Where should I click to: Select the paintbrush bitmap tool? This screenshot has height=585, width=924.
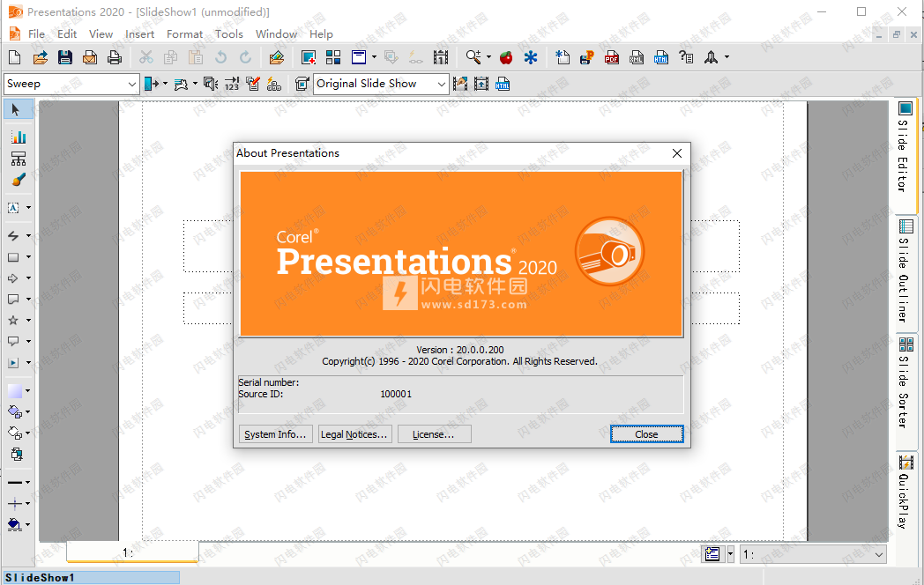[x=19, y=180]
